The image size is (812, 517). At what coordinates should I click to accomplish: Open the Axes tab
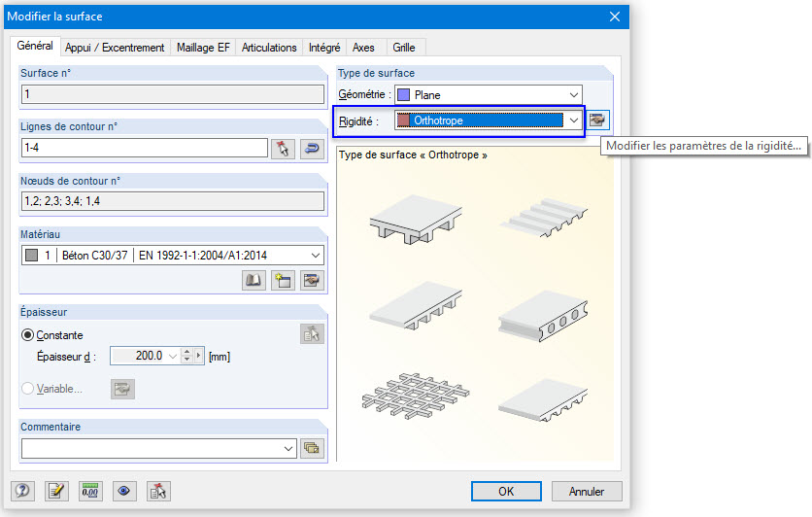pyautogui.click(x=363, y=48)
